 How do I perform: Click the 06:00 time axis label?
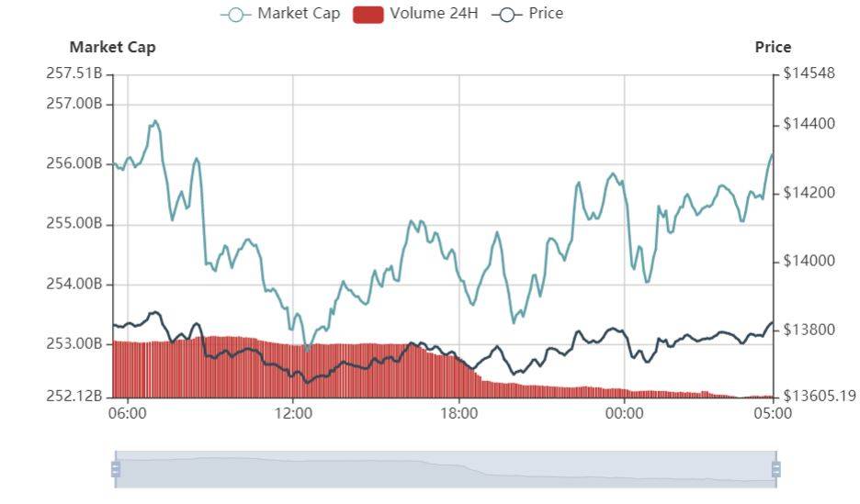pos(127,412)
